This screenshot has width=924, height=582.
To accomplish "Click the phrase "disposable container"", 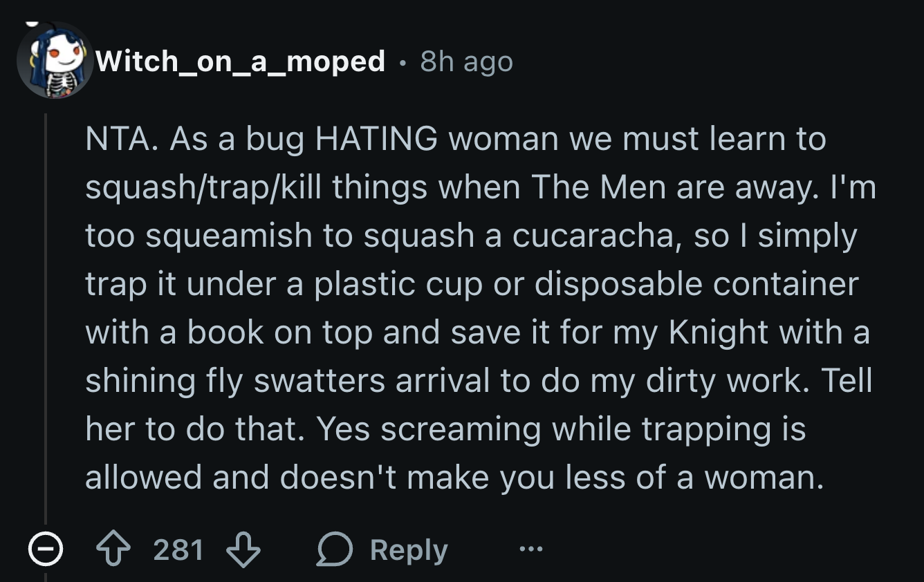I will click(696, 284).
